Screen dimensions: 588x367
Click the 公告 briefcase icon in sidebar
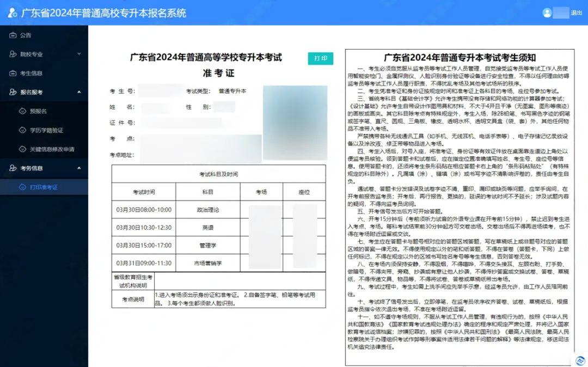[13, 35]
